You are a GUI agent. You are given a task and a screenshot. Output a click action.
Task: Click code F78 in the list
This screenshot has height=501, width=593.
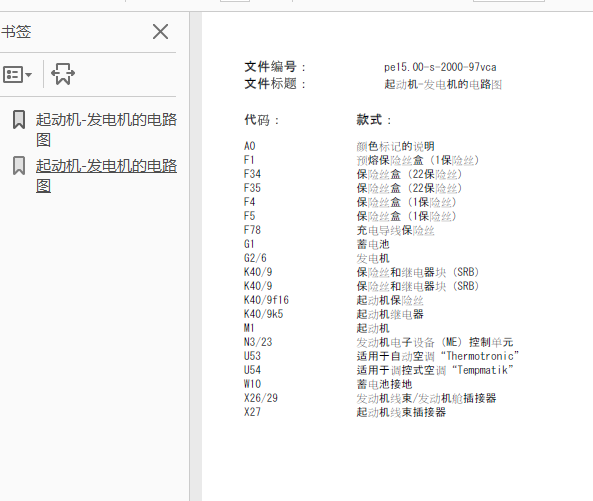[252, 230]
